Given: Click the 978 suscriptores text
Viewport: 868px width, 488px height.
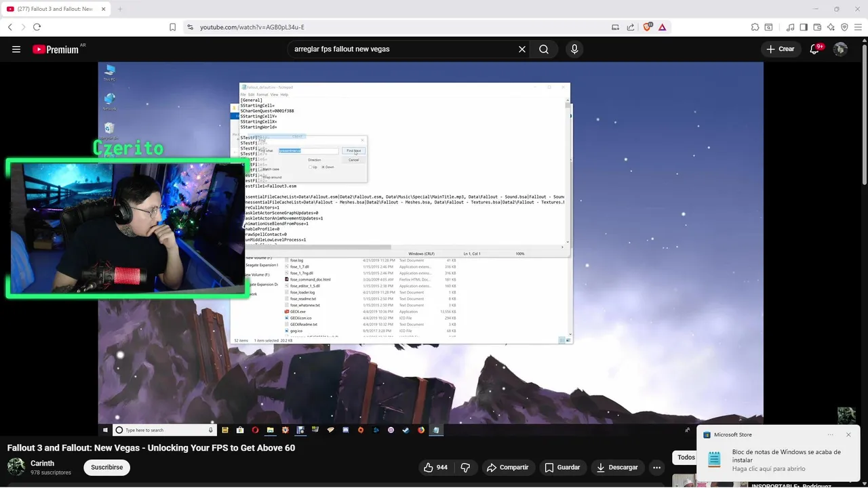Looking at the screenshot, I should click(x=51, y=472).
